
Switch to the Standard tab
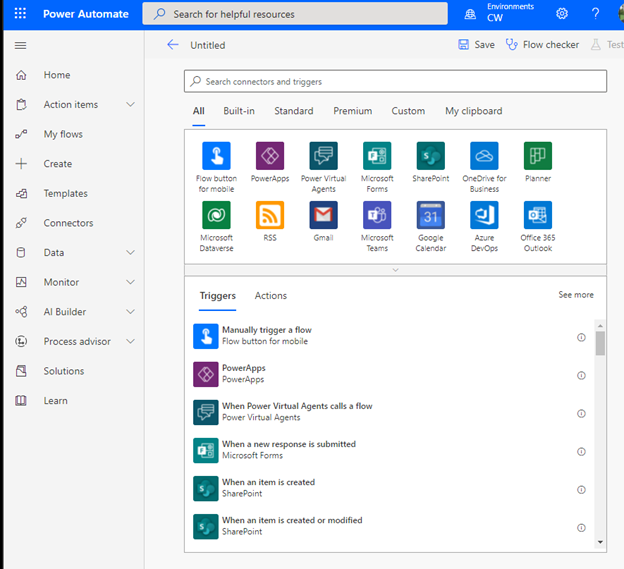pyautogui.click(x=294, y=111)
